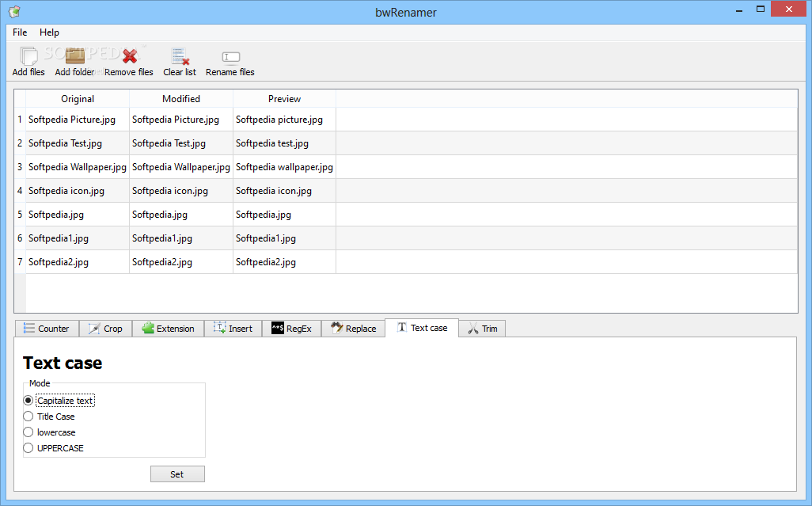Viewport: 812px width, 506px height.
Task: Click Original cell 'Softpedia2.jpg'
Action: click(x=78, y=262)
